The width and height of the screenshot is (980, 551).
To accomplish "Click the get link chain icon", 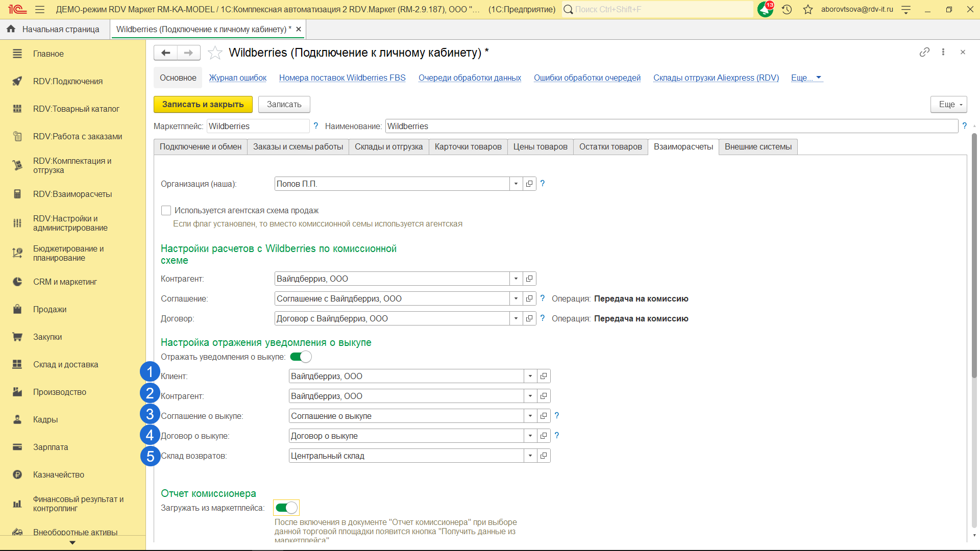I will point(924,52).
